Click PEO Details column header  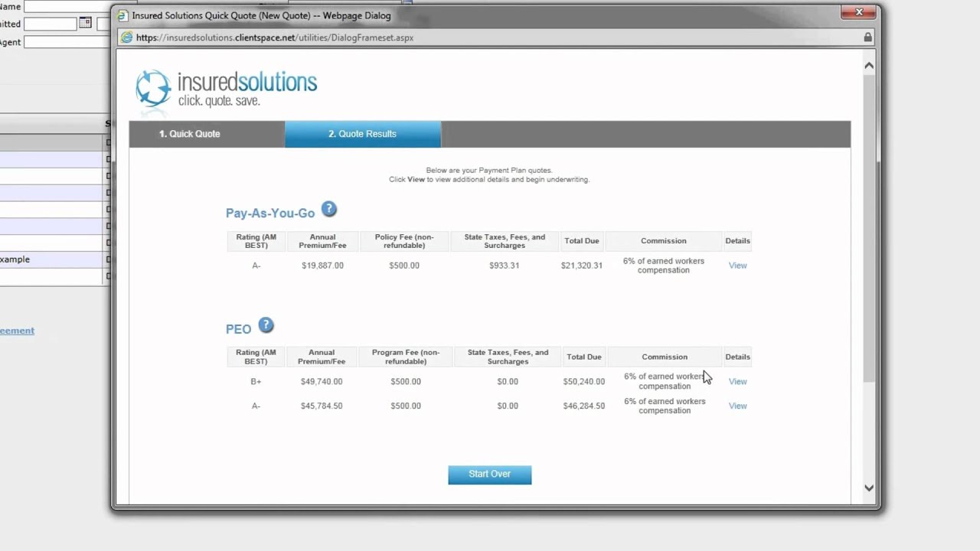pyautogui.click(x=738, y=357)
